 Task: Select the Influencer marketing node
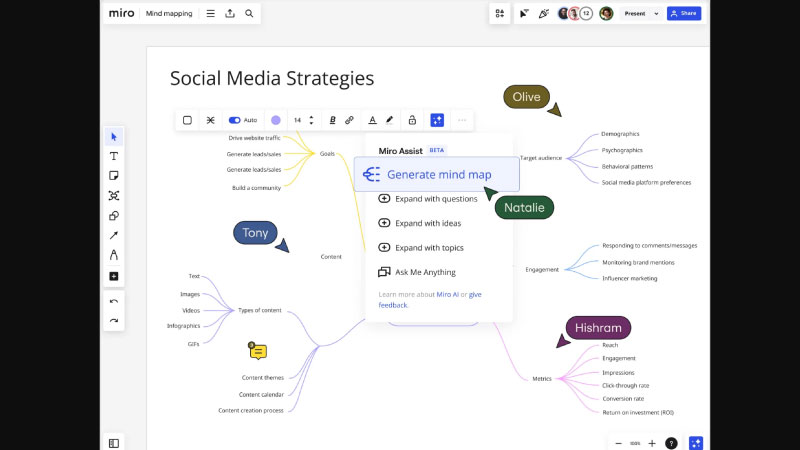[630, 279]
